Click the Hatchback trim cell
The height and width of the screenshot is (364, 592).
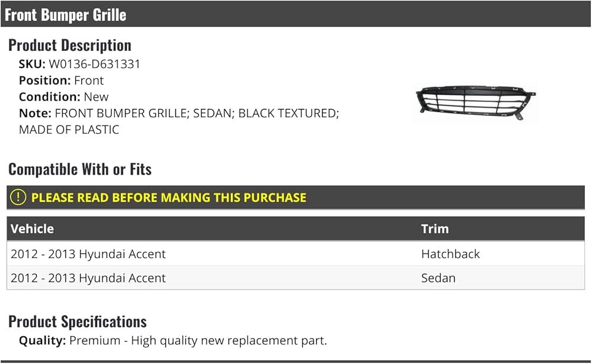451,254
